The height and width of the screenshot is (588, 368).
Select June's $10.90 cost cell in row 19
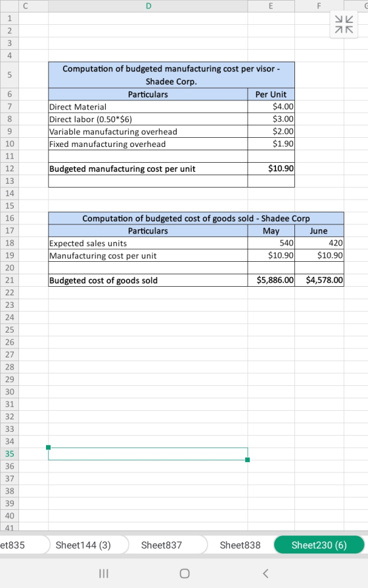click(x=319, y=255)
